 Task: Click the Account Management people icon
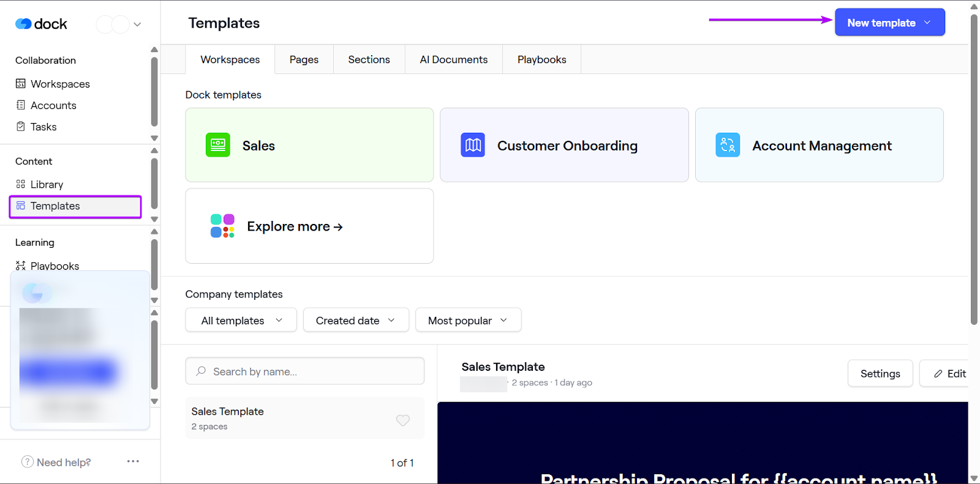[728, 145]
